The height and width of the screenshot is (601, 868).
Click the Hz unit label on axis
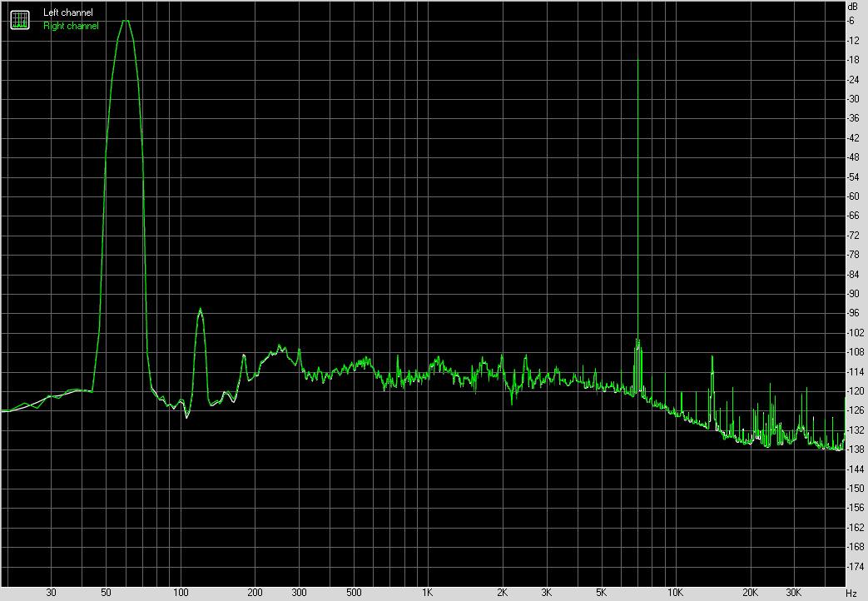pos(851,593)
